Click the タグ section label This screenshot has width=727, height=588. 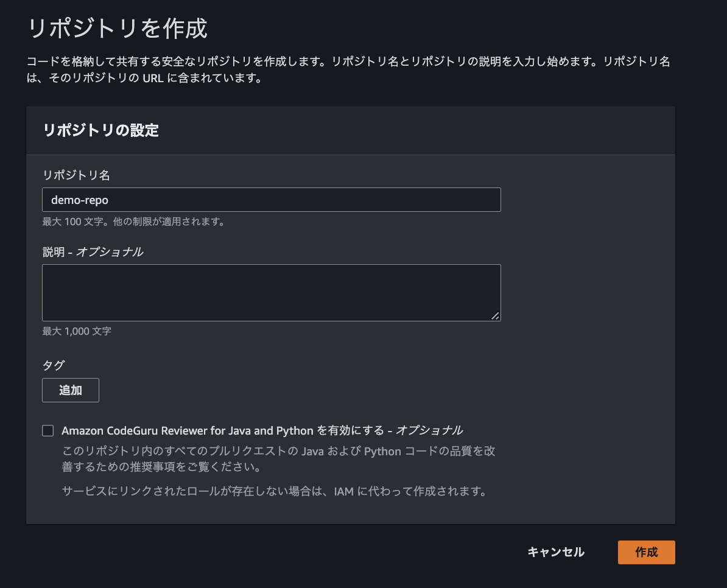coord(53,365)
